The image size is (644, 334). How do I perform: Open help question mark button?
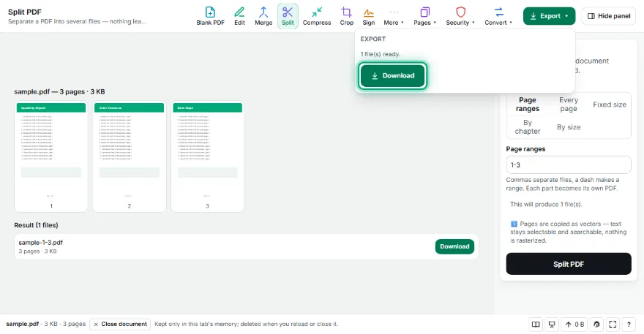tap(629, 324)
